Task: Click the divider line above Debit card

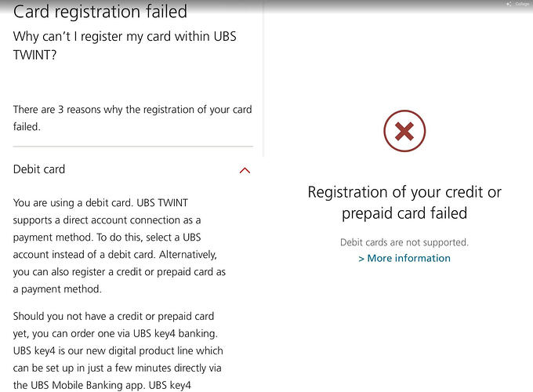Action: tap(132, 147)
